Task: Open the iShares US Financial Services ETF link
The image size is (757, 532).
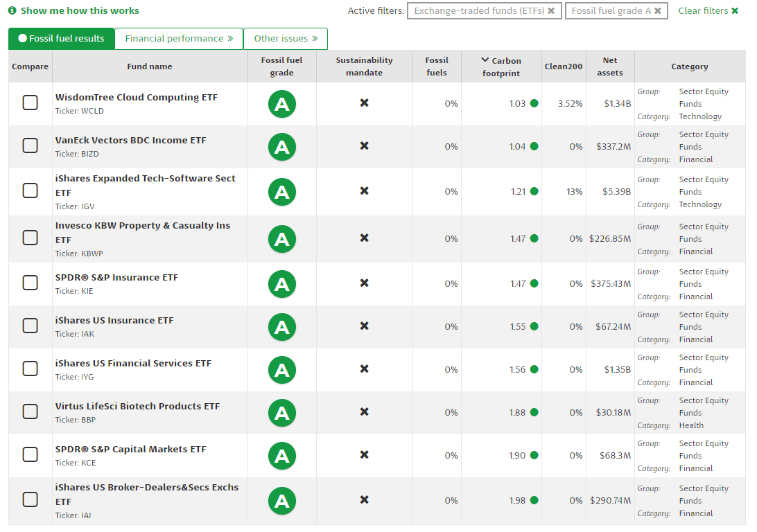Action: pyautogui.click(x=133, y=364)
